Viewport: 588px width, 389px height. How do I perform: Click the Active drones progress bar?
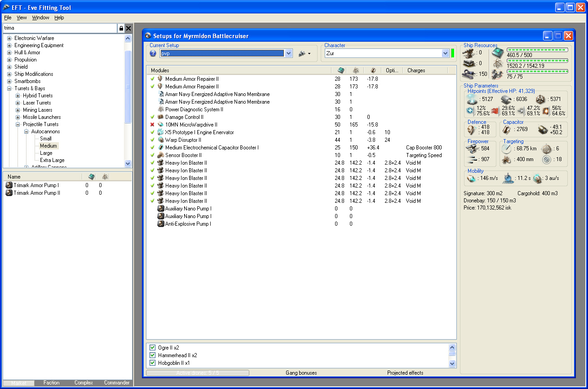[x=197, y=373]
